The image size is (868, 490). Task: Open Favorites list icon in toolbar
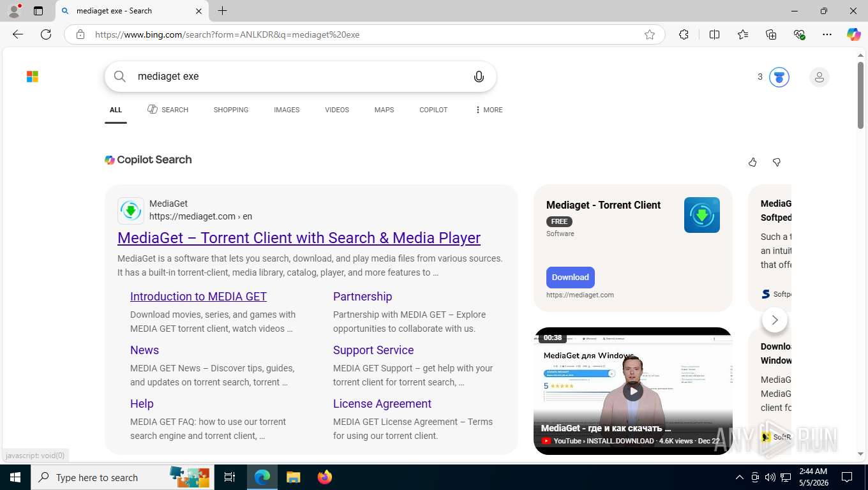point(743,34)
